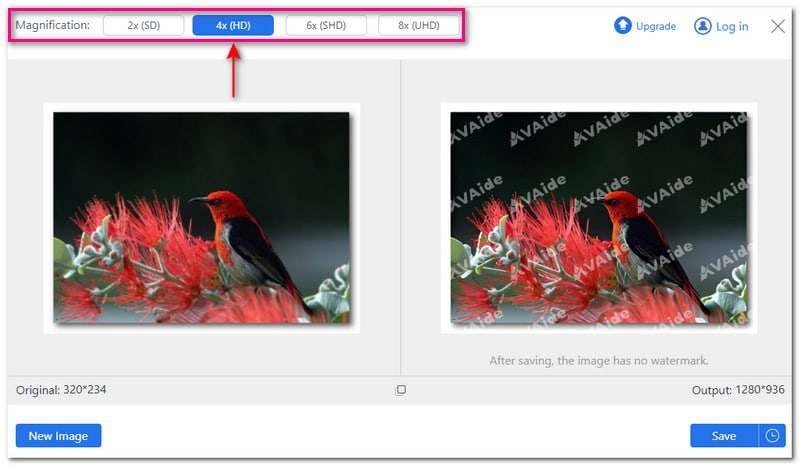Click the Save button
The height and width of the screenshot is (466, 800).
[x=724, y=436]
